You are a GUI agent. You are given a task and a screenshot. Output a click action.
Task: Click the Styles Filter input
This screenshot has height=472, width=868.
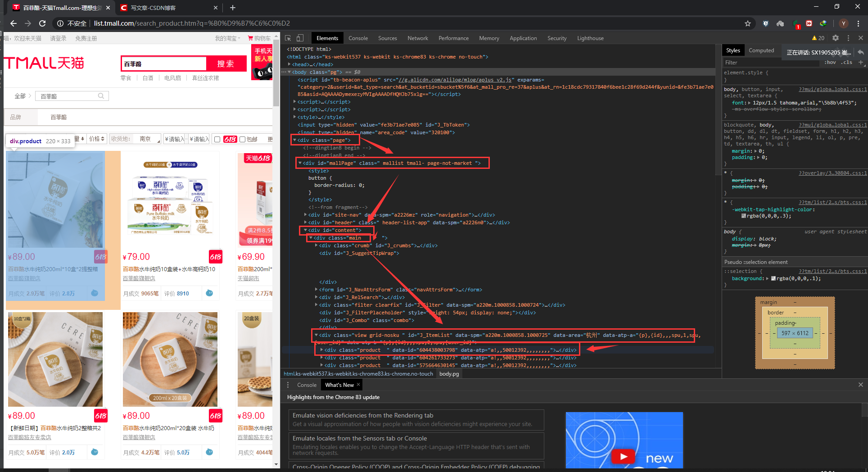point(772,63)
